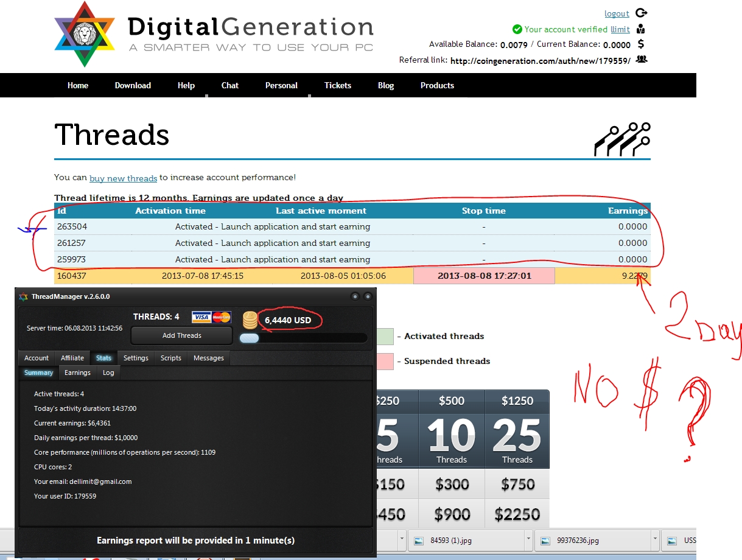Click the $2250 price cell
This screenshot has width=742, height=560.
click(x=517, y=514)
